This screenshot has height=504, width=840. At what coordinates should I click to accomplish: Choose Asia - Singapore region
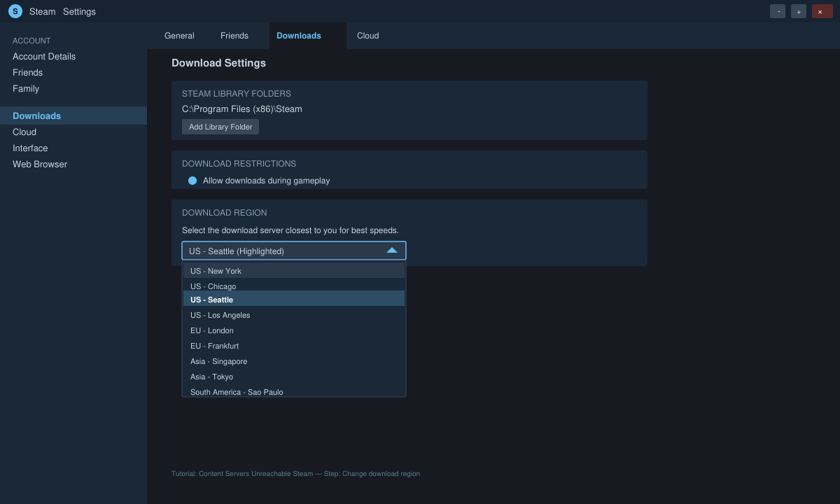pos(294,361)
